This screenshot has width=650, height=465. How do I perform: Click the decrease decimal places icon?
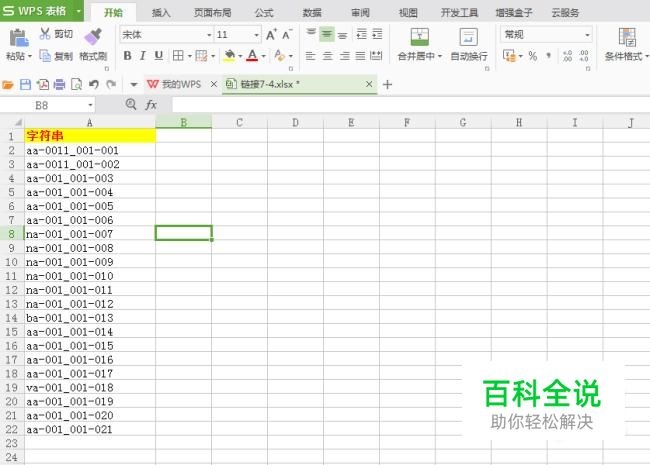[x=584, y=56]
